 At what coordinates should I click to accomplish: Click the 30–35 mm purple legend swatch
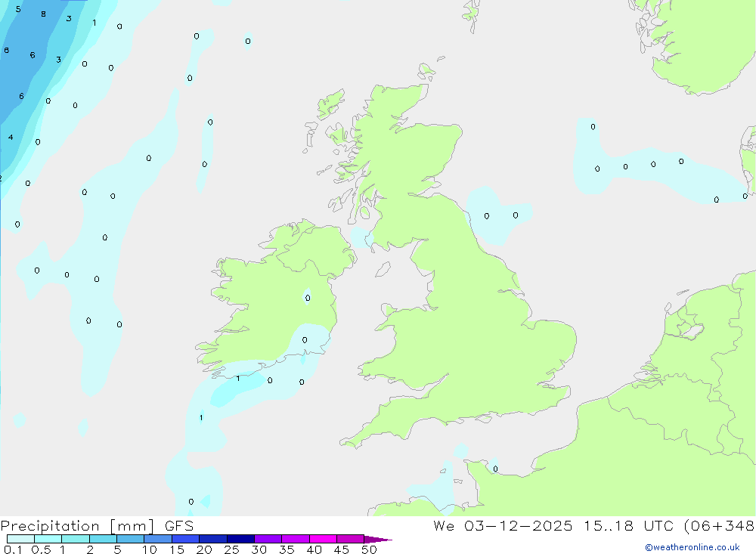[268, 539]
